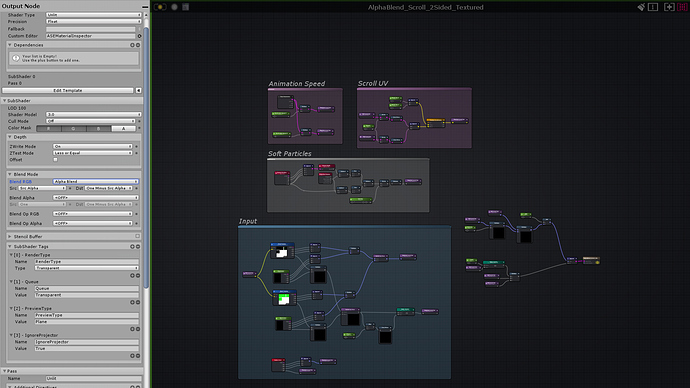Screen dimensions: 690x388
Task: Click the Pass Name field
Action: click(94, 378)
